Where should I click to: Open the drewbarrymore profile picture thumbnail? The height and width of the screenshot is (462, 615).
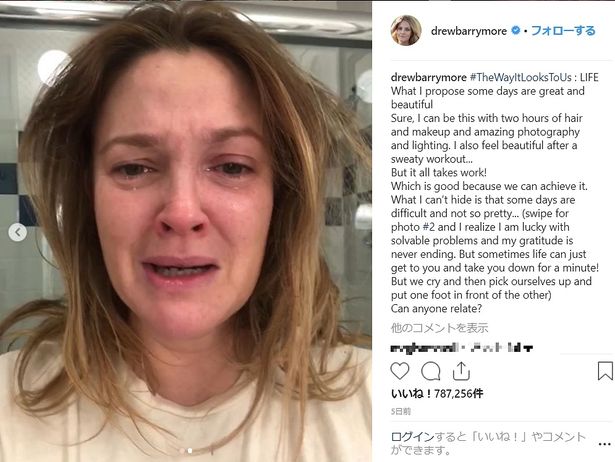click(406, 30)
